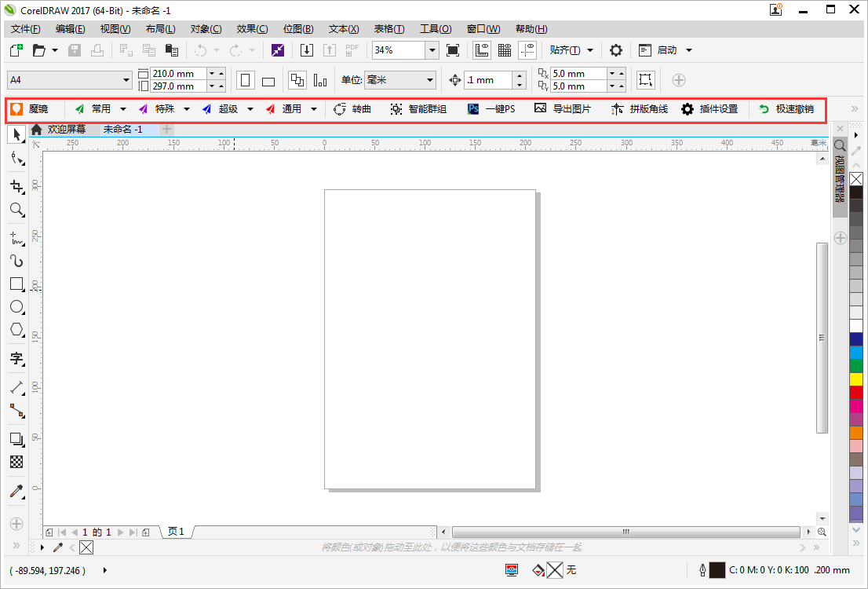The width and height of the screenshot is (868, 589).
Task: Switch to the 欢迎屏幕 tab
Action: tap(66, 130)
